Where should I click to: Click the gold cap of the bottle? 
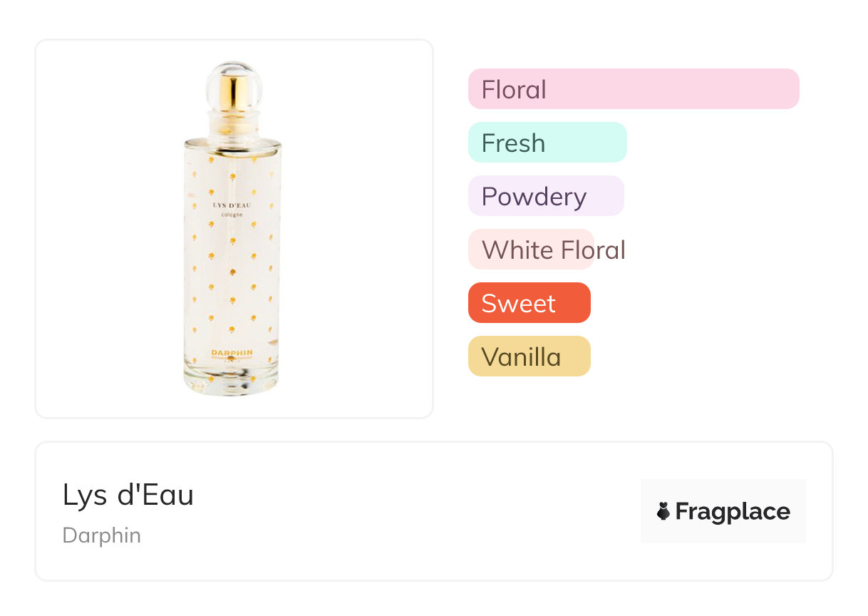point(234,93)
